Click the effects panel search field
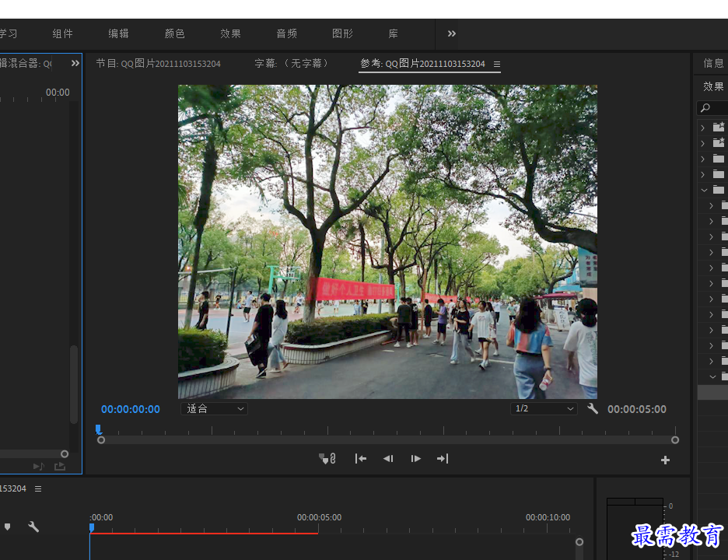Screen dimensions: 728x560 (x=712, y=108)
